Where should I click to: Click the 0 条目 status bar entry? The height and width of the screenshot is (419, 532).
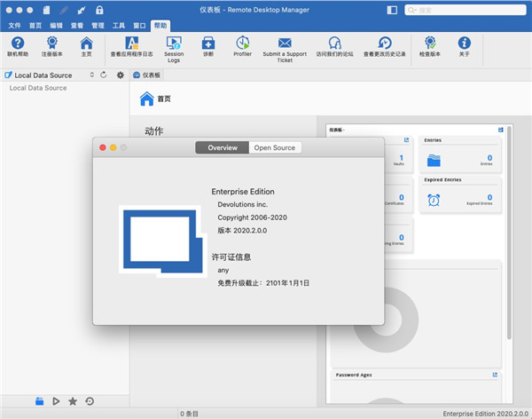(189, 414)
